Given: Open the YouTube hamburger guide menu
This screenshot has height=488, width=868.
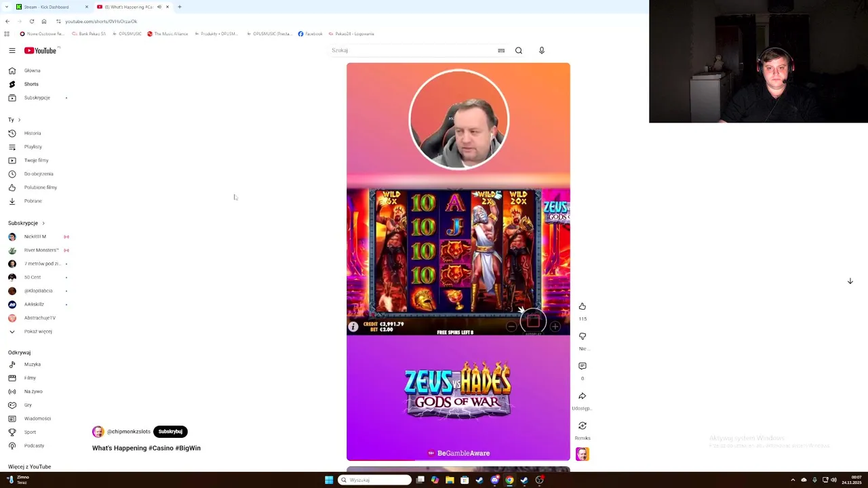Looking at the screenshot, I should pyautogui.click(x=12, y=51).
